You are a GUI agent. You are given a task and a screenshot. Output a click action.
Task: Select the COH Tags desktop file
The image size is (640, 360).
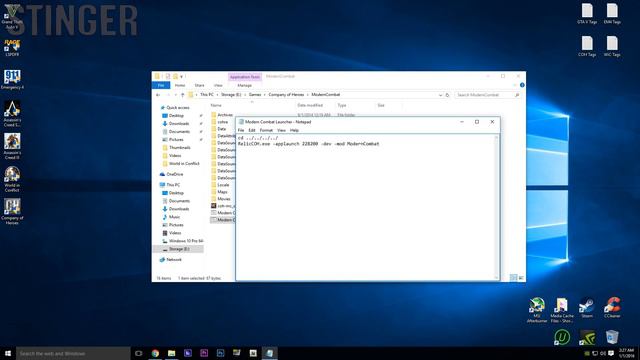click(x=587, y=46)
